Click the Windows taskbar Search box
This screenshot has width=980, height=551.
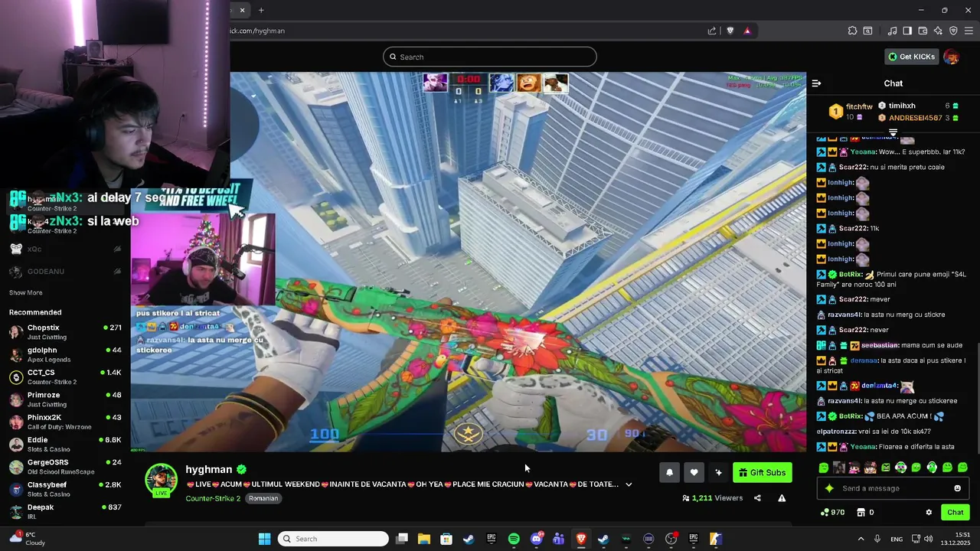333,539
